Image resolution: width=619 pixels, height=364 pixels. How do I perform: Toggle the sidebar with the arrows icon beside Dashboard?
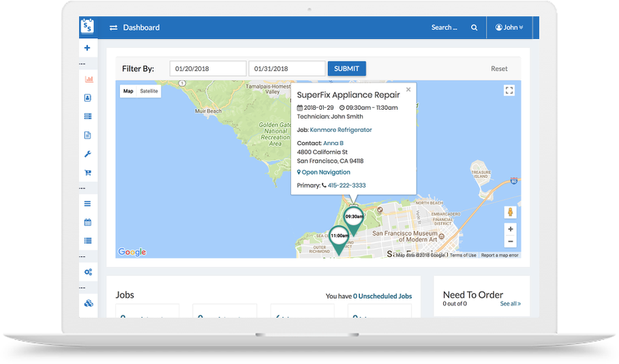coord(113,28)
